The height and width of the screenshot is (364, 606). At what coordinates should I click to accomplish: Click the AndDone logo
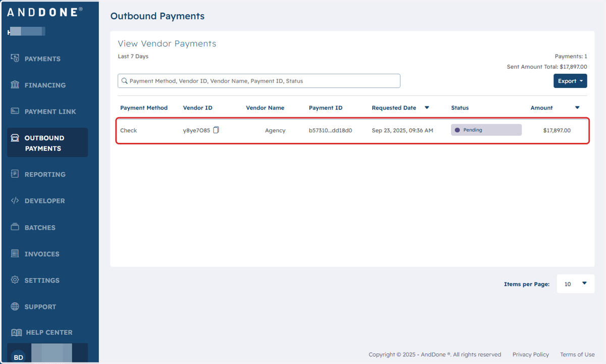(44, 13)
